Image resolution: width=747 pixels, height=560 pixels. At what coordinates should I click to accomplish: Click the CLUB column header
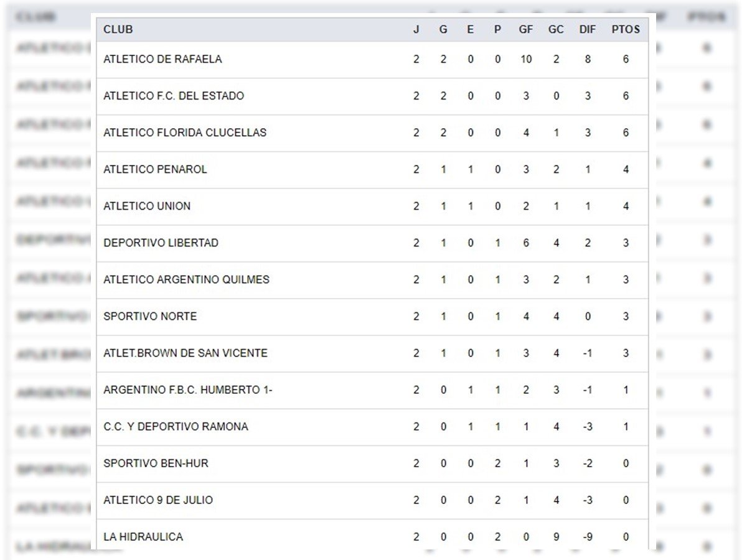pyautogui.click(x=118, y=29)
